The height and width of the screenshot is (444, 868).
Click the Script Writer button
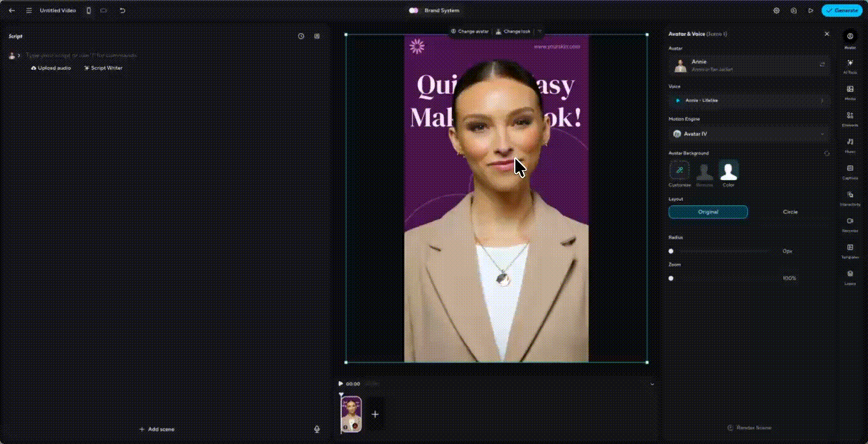tap(104, 68)
